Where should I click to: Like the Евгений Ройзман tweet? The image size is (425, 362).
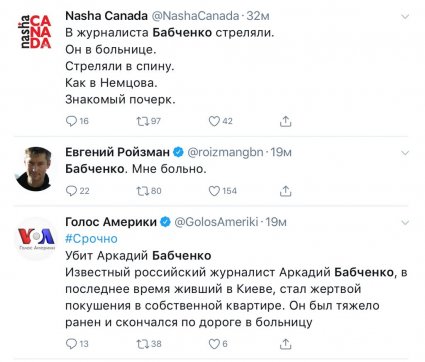(214, 191)
